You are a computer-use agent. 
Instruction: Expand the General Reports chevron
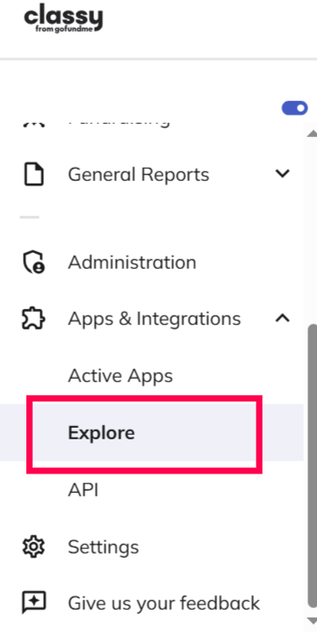click(283, 174)
